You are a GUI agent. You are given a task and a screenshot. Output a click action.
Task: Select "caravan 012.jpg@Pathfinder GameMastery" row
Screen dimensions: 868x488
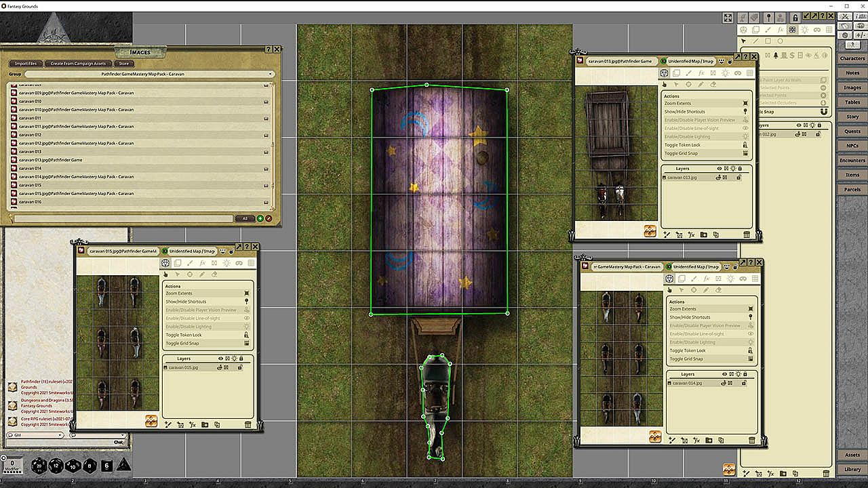[x=140, y=143]
